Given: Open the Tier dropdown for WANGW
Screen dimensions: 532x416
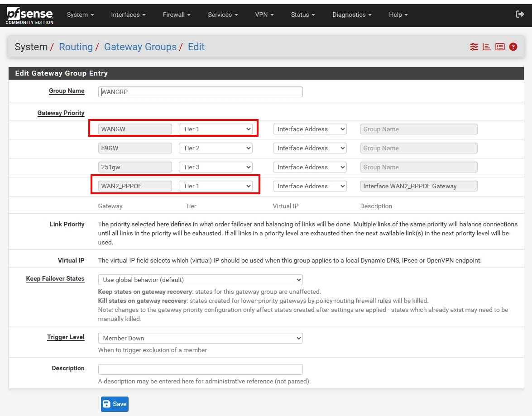Looking at the screenshot, I should click(x=216, y=129).
